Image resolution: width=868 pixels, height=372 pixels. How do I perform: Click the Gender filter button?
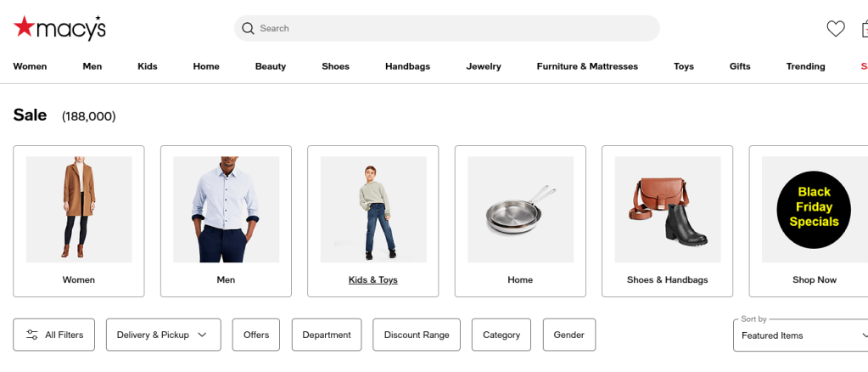coord(568,335)
